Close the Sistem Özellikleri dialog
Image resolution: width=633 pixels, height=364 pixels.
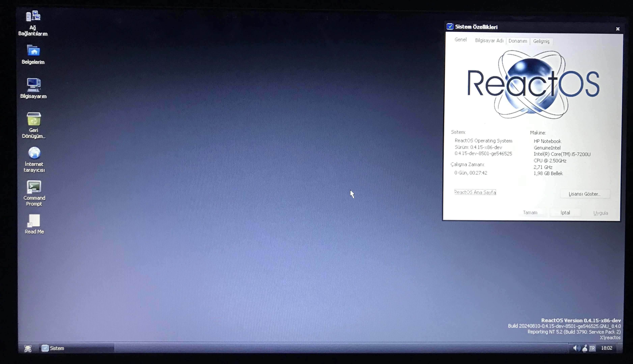click(617, 29)
